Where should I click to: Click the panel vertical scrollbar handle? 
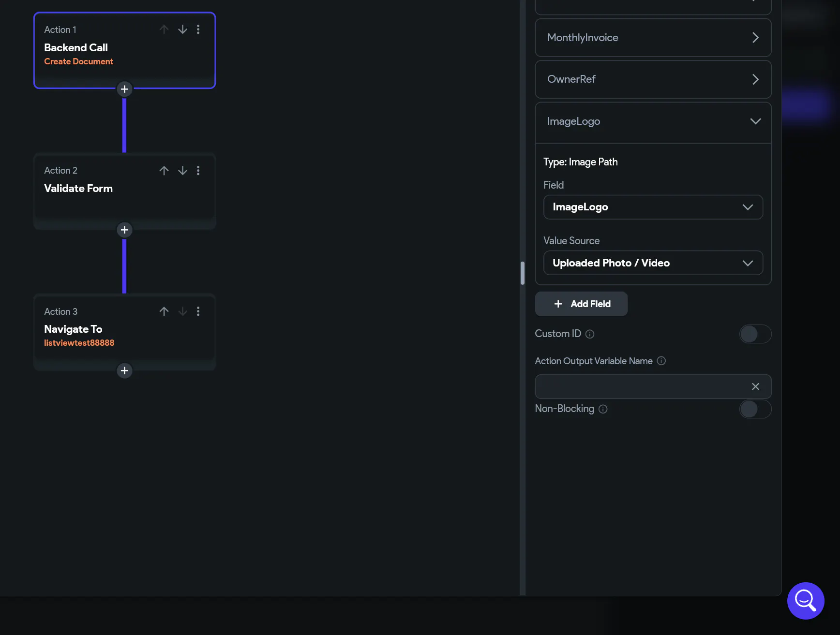(523, 273)
